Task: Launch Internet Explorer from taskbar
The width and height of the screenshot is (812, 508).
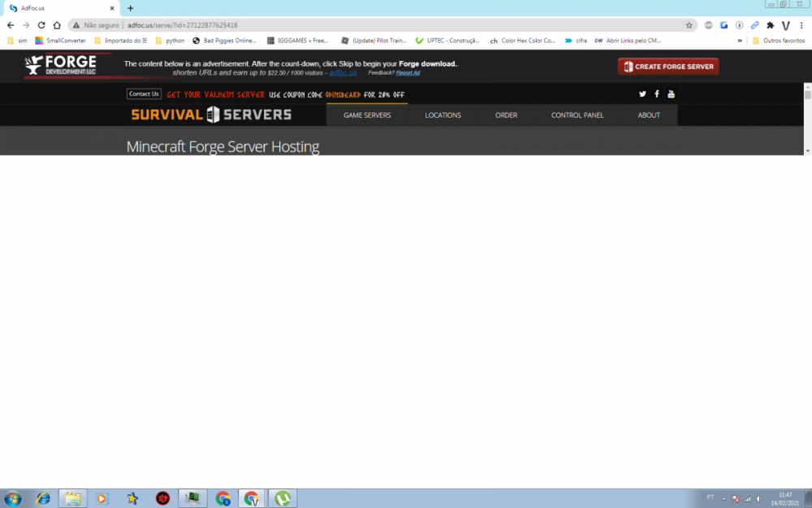Action: 43,499
